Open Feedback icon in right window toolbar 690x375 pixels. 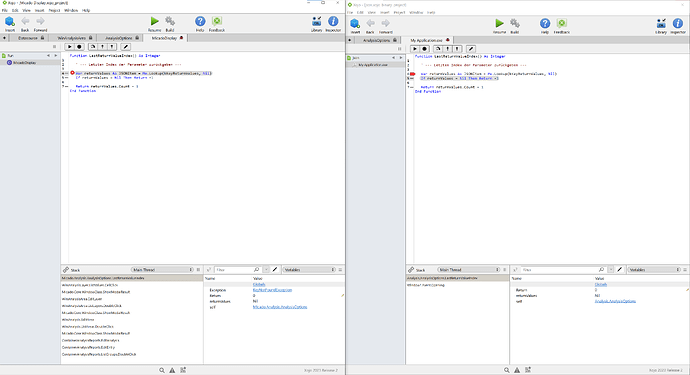pos(562,23)
